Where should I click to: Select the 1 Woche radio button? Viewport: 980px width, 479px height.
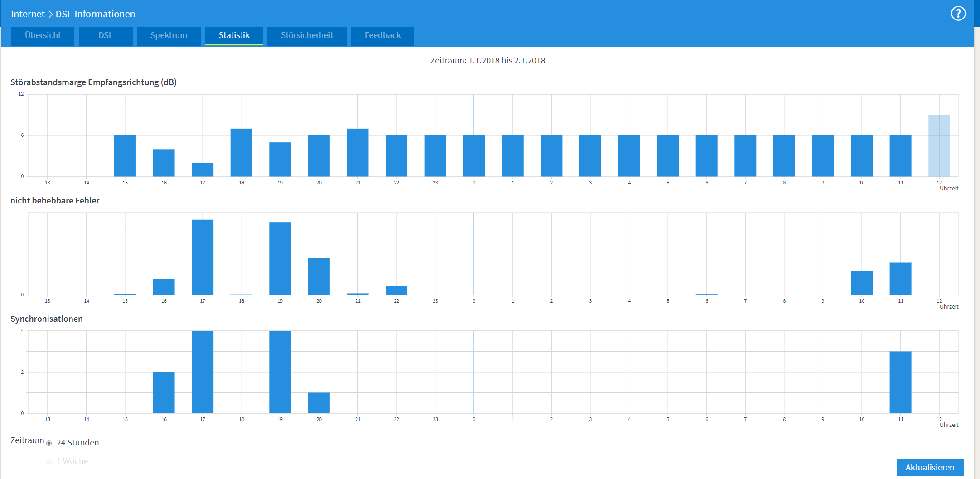[x=49, y=462]
